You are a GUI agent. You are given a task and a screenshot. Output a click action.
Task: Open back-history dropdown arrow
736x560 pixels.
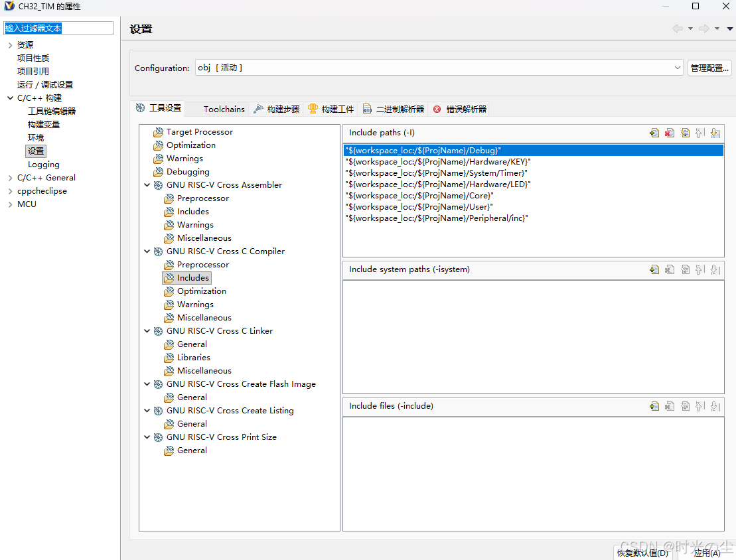click(690, 29)
